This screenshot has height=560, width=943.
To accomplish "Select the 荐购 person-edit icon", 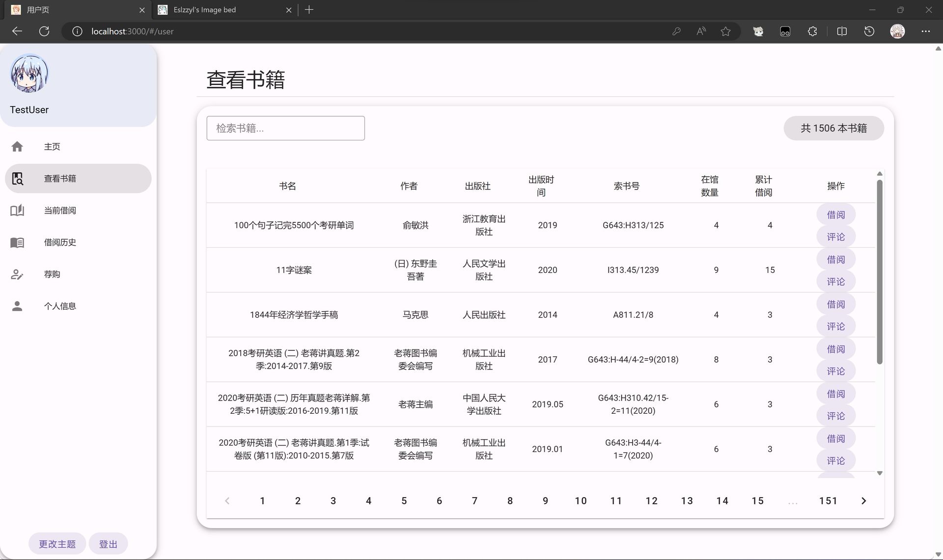I will pos(18,274).
